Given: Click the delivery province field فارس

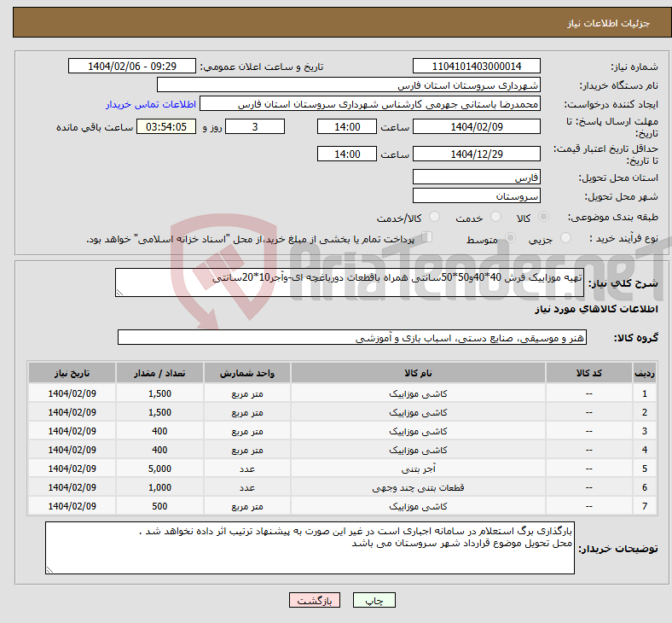Looking at the screenshot, I should tap(476, 177).
